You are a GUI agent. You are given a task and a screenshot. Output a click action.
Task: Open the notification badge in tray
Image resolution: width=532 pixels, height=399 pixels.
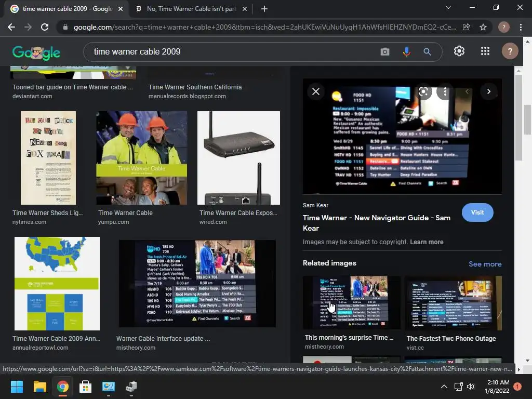(517, 387)
